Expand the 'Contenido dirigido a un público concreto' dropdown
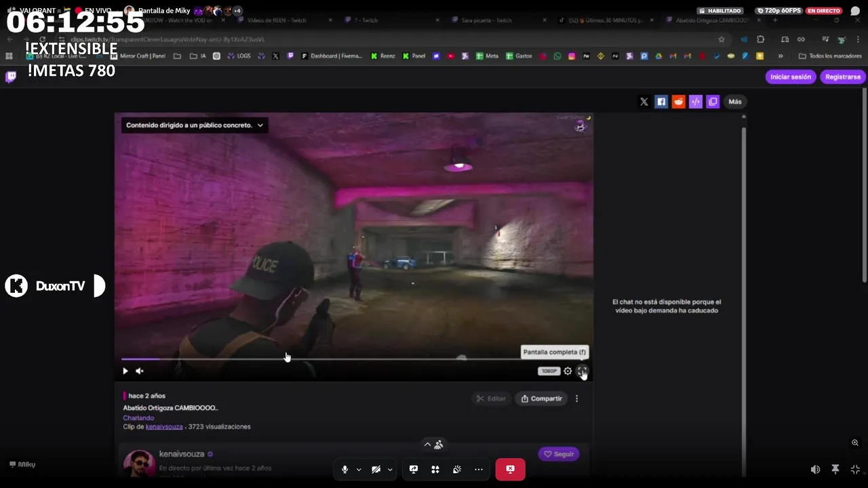The width and height of the screenshot is (868, 488). point(195,125)
